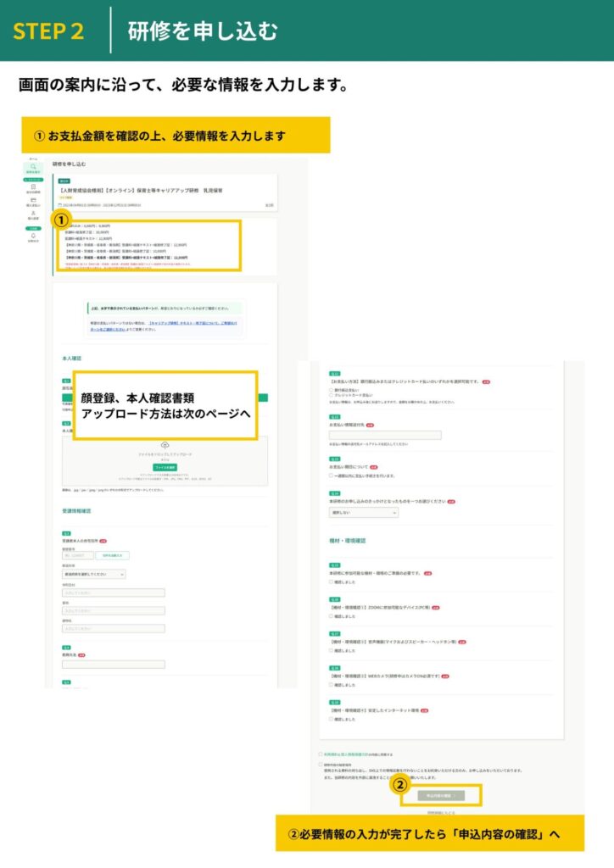Open the document icon in left sidebar
614x868 pixels.
pyautogui.click(x=33, y=187)
